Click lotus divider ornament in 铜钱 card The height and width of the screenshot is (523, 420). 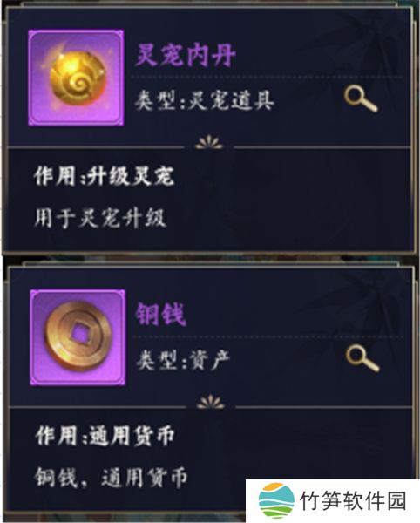point(211,402)
